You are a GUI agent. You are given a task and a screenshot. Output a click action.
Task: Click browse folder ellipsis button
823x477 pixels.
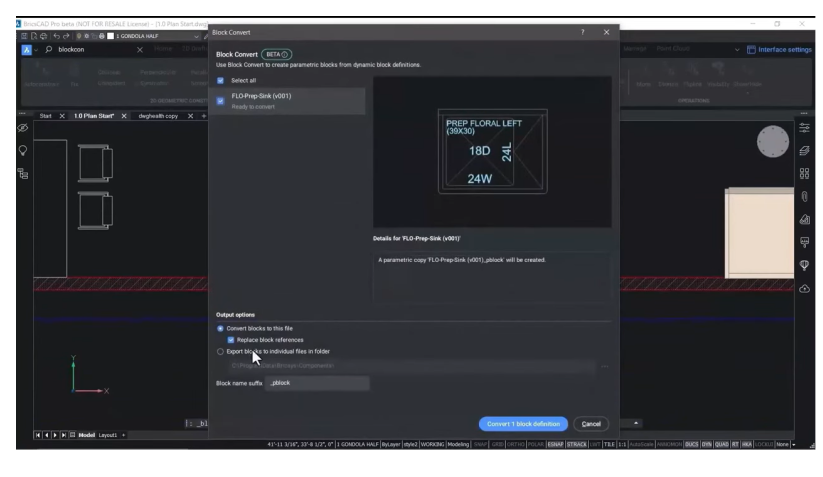tap(605, 366)
